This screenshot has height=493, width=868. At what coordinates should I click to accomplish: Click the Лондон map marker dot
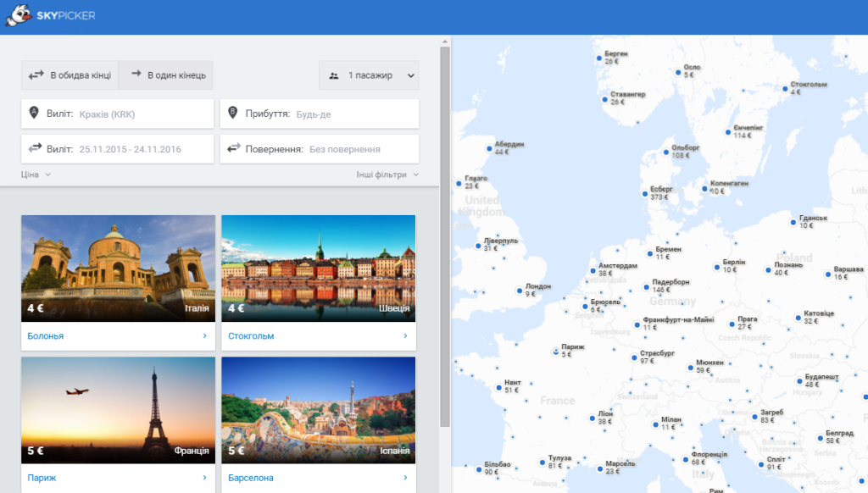click(x=520, y=291)
